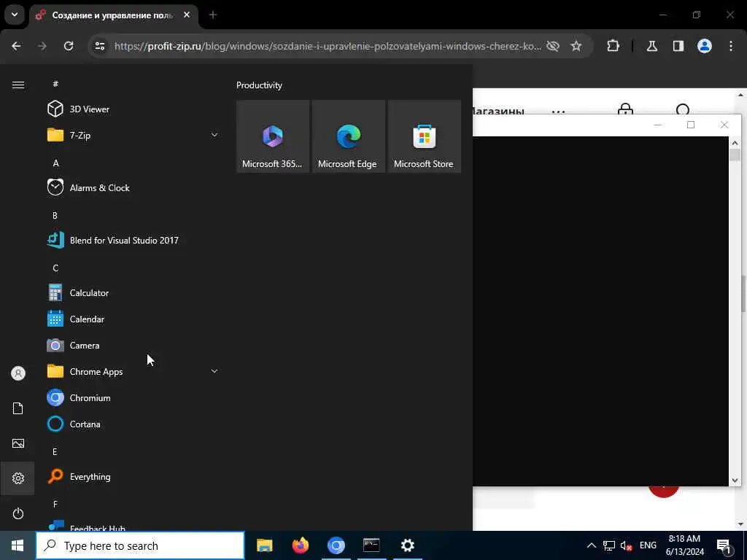This screenshot has width=747, height=560.
Task: Open the Microsoft Edge tile
Action: click(348, 136)
